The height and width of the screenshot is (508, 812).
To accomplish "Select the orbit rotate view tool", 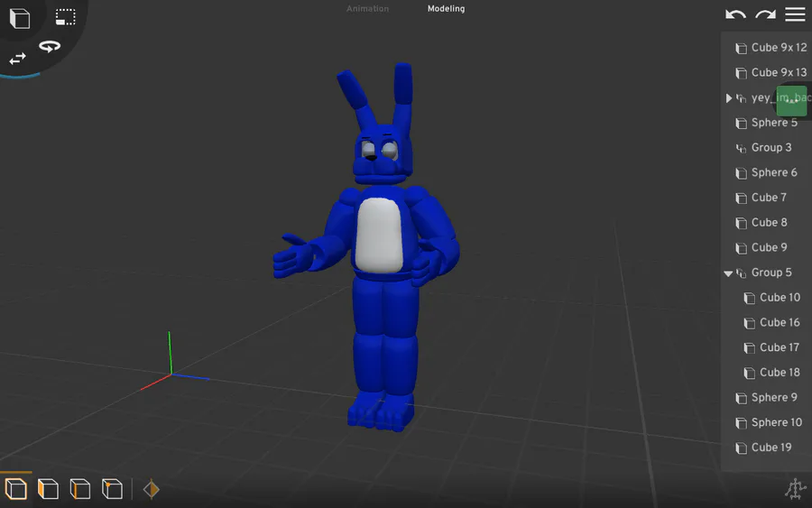I will [50, 47].
